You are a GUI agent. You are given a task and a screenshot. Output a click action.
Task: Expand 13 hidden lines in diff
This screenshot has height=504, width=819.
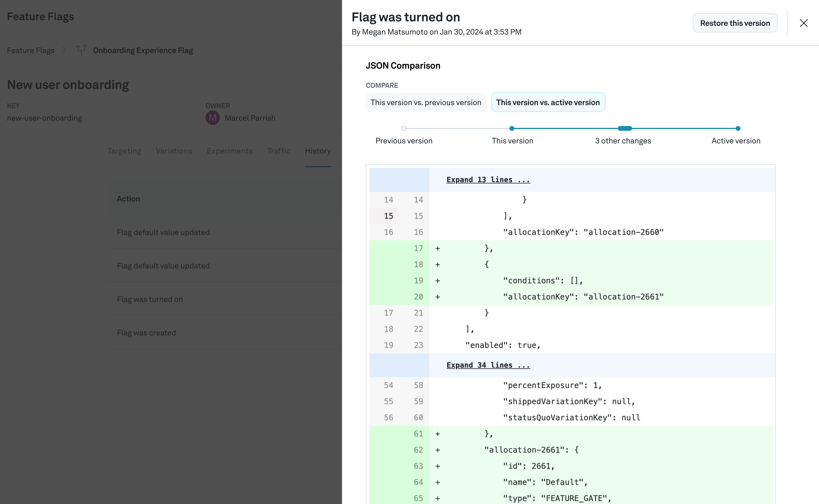tap(488, 180)
